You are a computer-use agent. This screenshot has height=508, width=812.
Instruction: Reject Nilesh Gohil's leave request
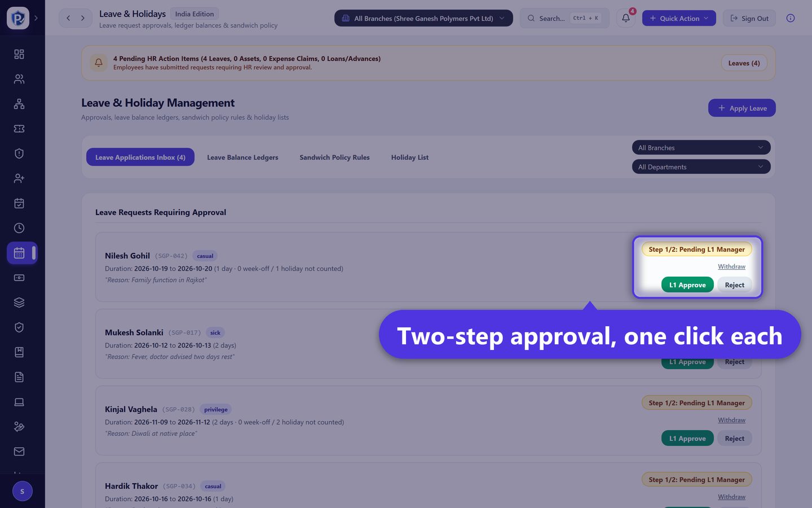(x=735, y=285)
